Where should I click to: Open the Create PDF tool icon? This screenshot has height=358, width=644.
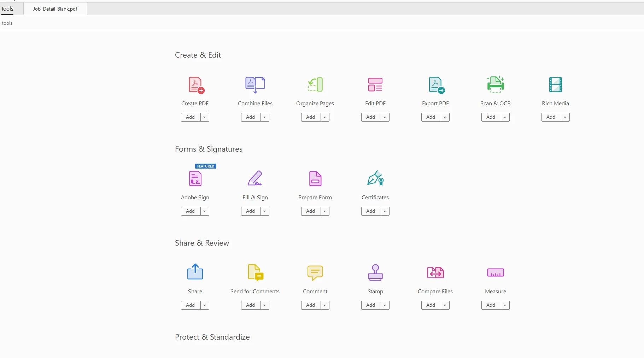click(196, 85)
